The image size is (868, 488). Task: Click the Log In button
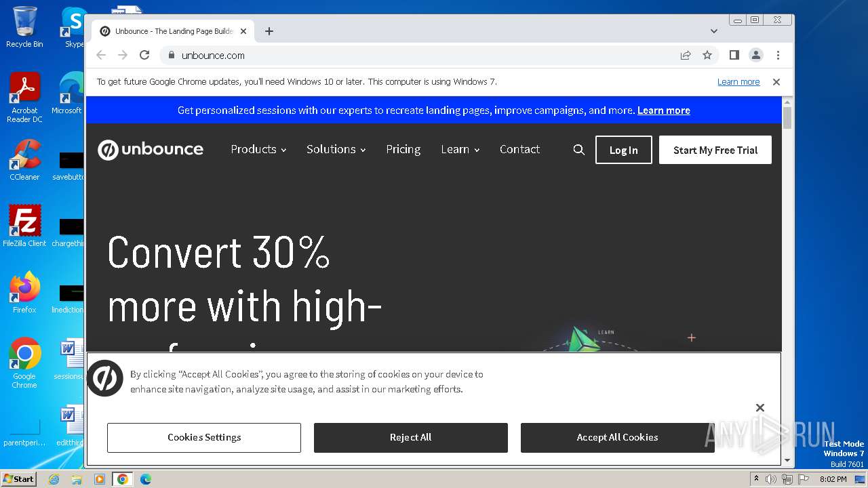click(623, 150)
